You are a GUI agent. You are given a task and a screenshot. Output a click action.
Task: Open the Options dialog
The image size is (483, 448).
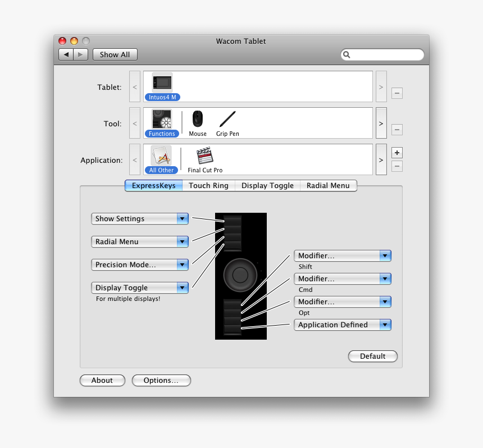(161, 380)
